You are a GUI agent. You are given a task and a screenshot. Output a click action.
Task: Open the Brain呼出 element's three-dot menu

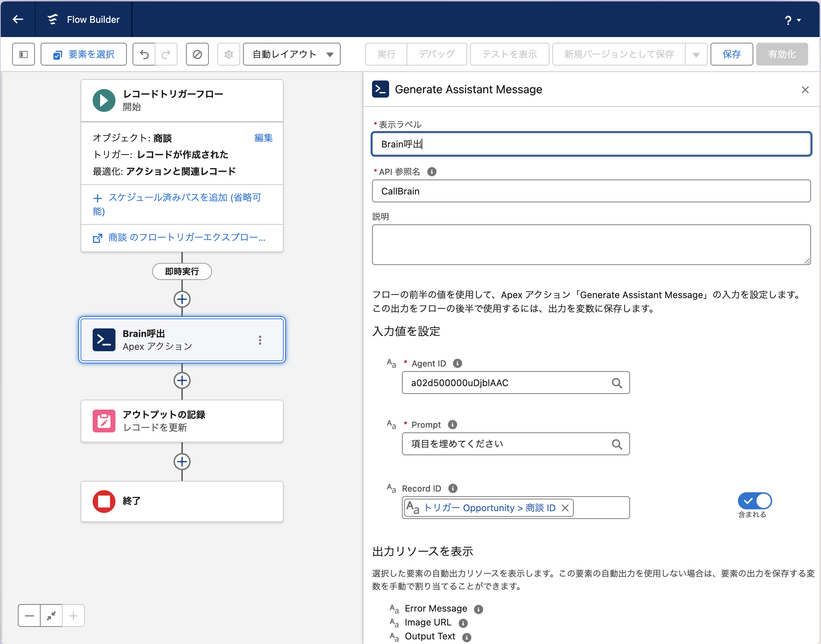[x=260, y=340]
